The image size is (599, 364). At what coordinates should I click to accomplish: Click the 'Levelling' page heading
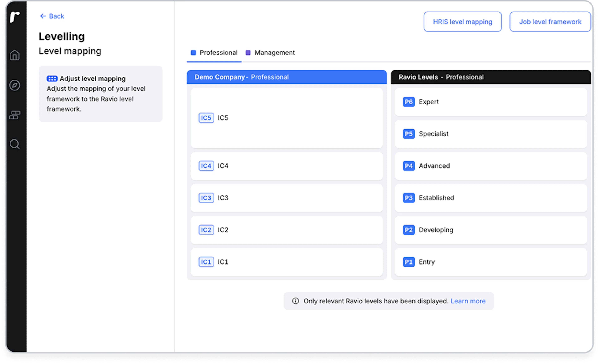point(62,36)
